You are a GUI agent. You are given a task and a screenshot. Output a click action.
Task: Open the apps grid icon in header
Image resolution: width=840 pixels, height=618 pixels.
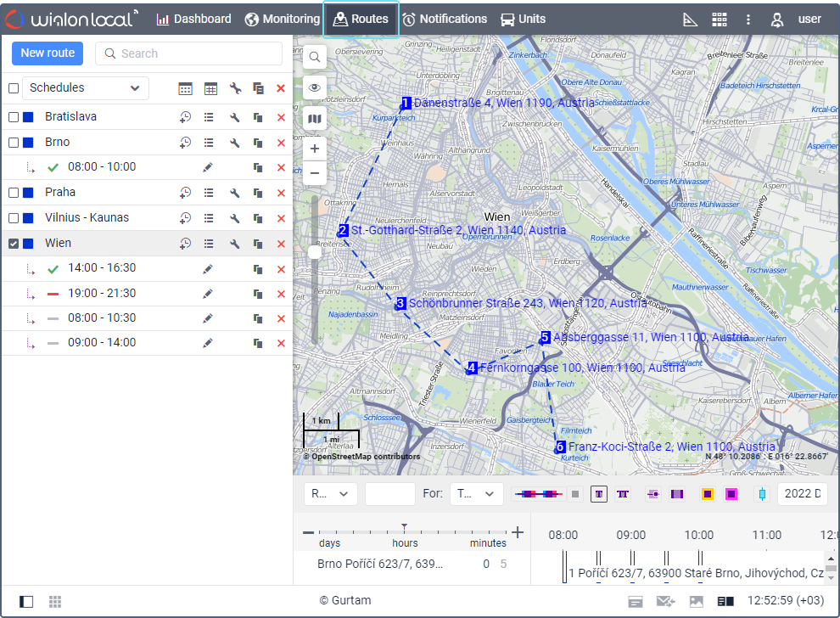(720, 19)
